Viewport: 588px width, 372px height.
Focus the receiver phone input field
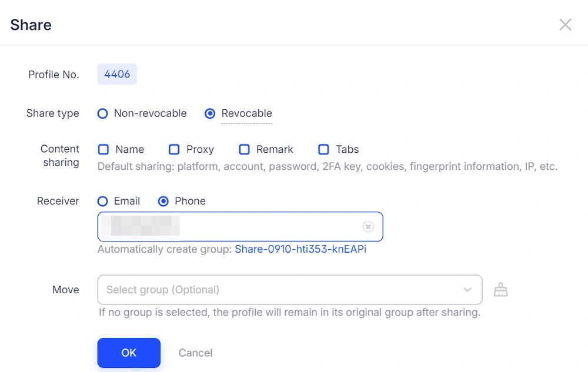coord(240,227)
